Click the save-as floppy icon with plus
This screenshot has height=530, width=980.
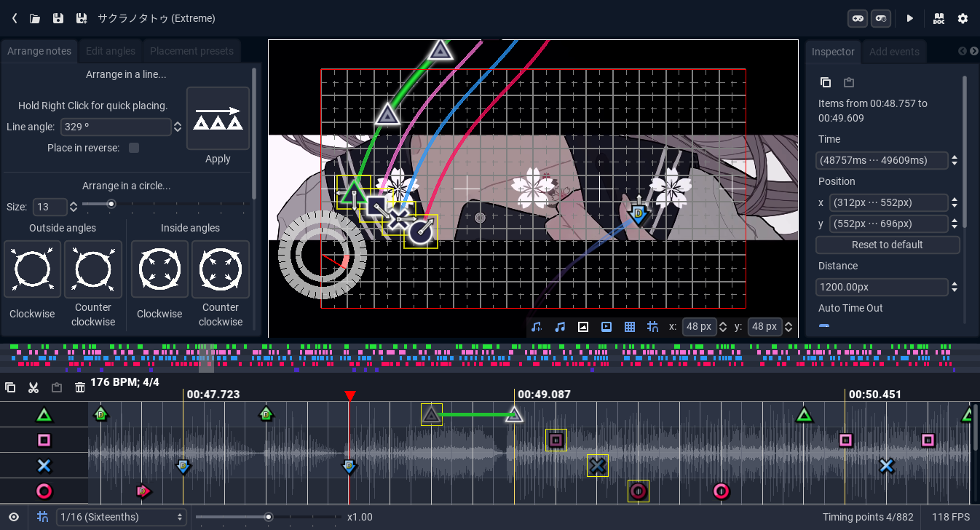[82, 18]
